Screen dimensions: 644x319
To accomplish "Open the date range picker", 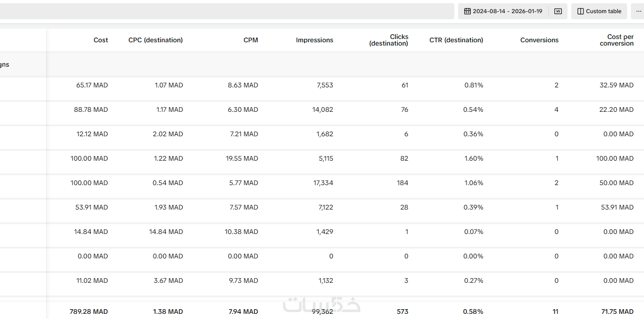I will [x=503, y=11].
